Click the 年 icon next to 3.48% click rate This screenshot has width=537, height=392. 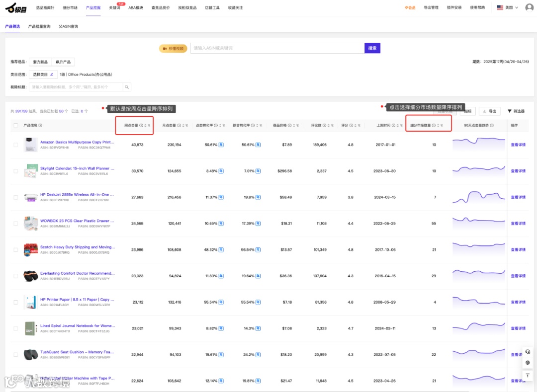(221, 171)
